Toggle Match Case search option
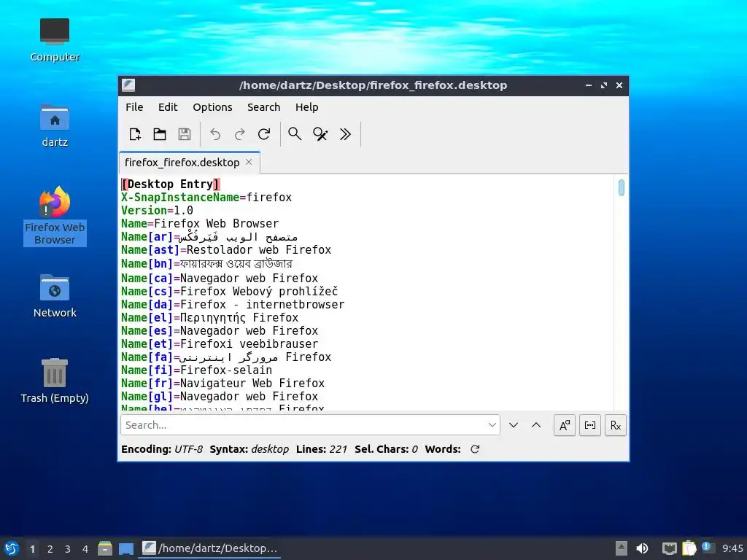The image size is (747, 560). (x=565, y=425)
